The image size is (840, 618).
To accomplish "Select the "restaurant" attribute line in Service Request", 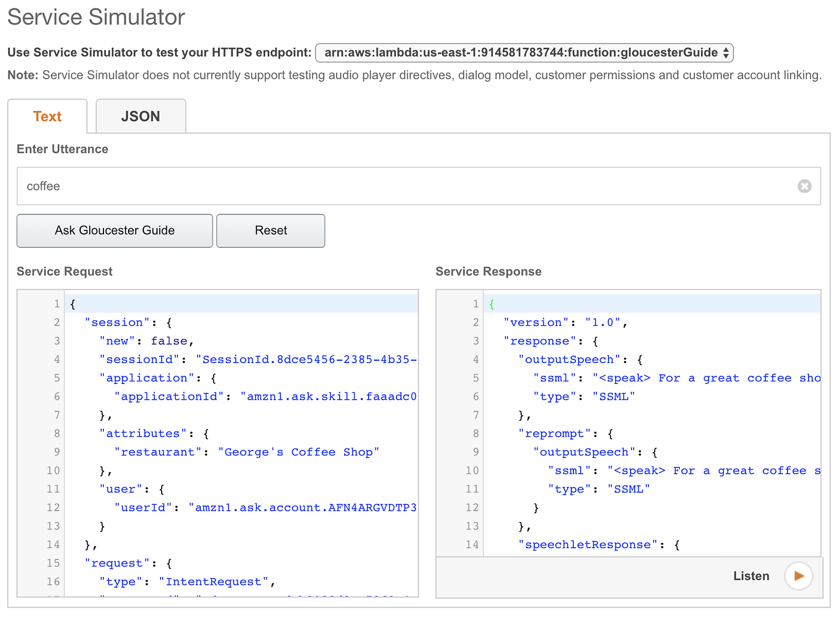I will pos(247,452).
